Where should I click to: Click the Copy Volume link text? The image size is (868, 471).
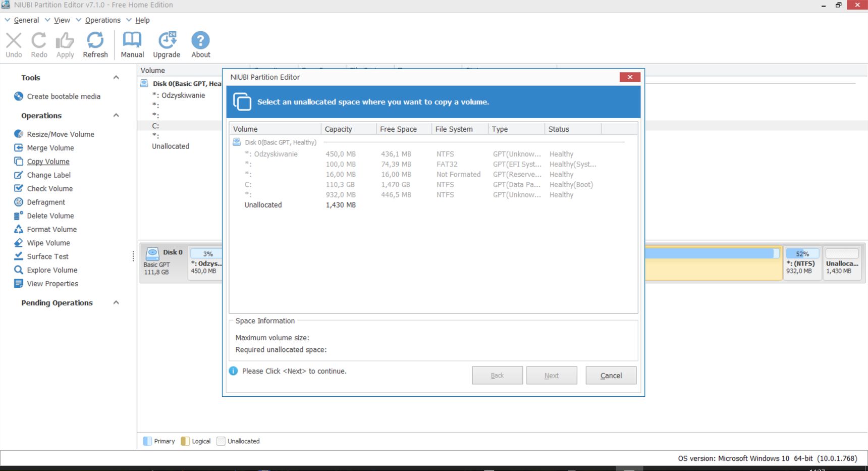tap(48, 162)
